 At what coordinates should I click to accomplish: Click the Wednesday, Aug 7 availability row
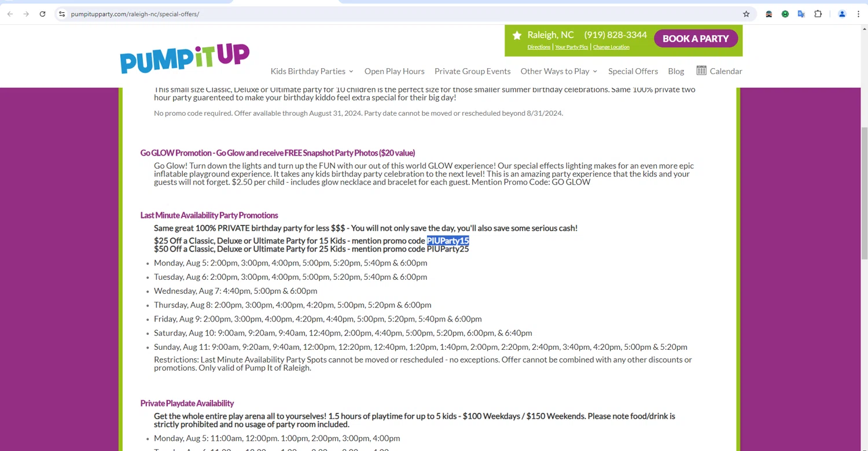[236, 291]
